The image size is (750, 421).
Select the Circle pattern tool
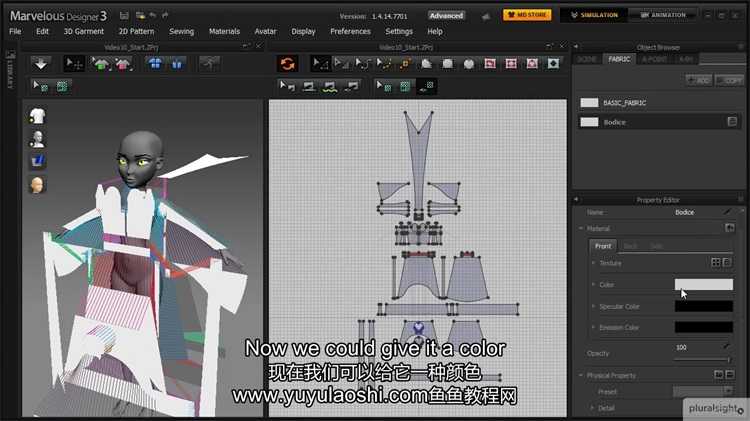(469, 64)
